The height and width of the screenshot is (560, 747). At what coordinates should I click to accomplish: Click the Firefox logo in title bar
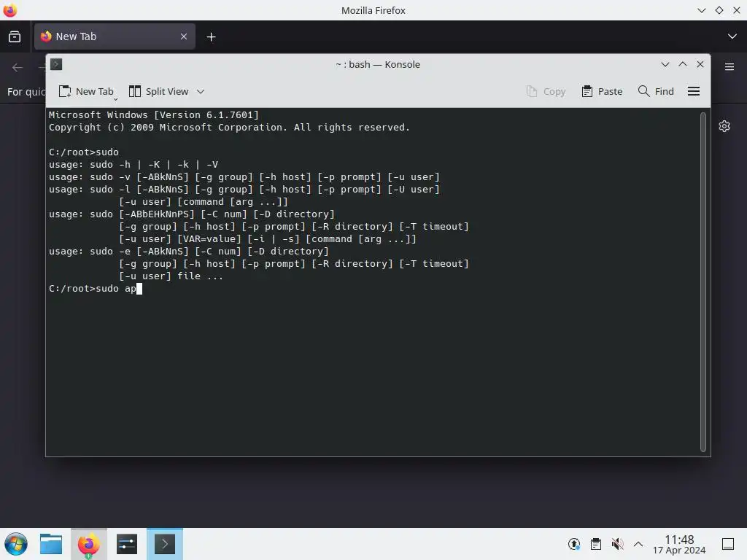(10, 10)
